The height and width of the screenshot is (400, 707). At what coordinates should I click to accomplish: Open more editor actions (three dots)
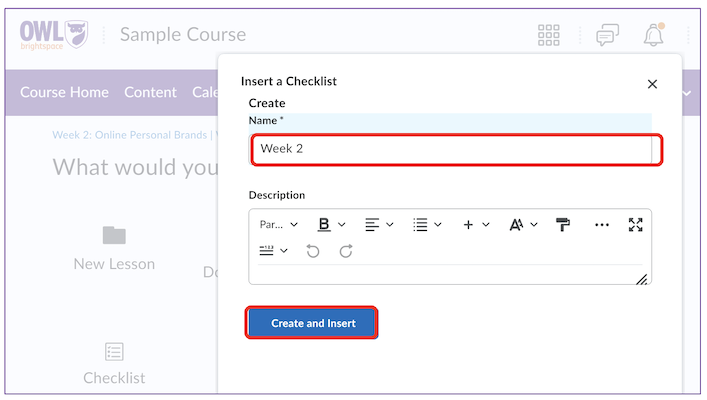tap(601, 225)
